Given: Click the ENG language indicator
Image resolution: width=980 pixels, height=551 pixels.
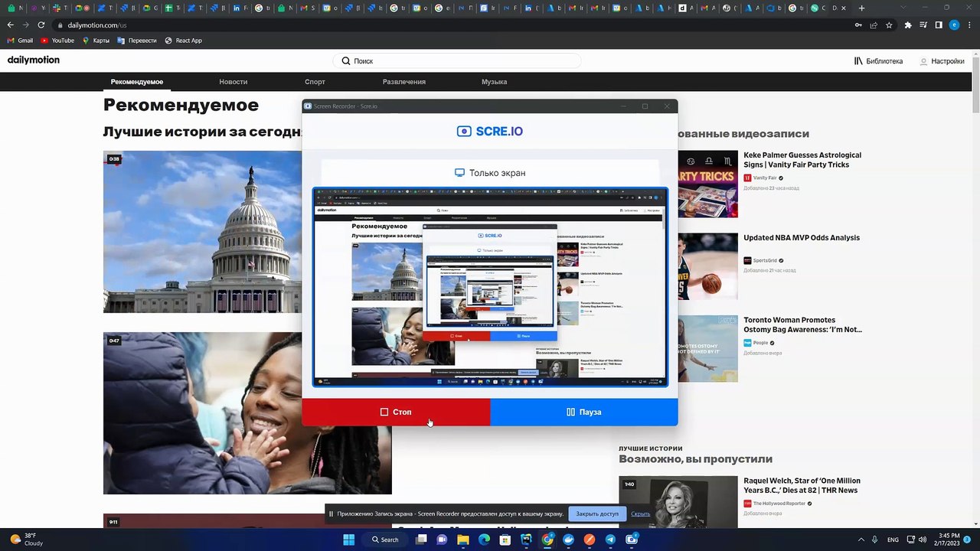Looking at the screenshot, I should tap(893, 540).
